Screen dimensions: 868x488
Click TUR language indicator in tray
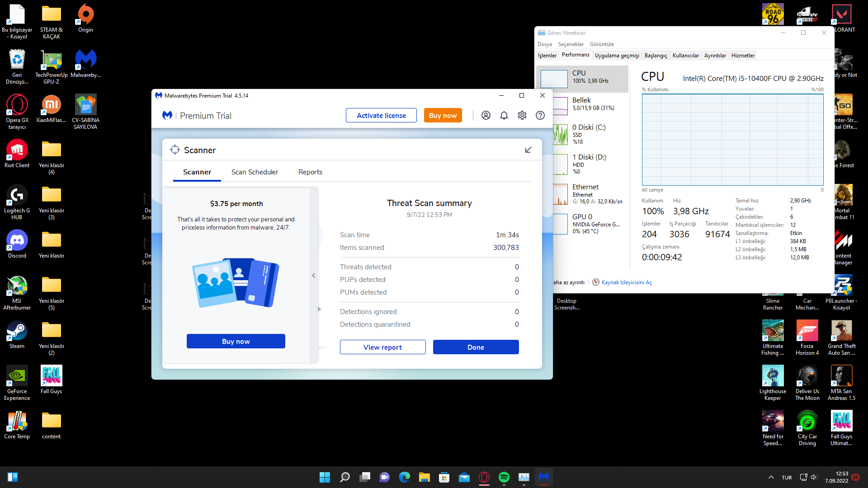pyautogui.click(x=787, y=478)
